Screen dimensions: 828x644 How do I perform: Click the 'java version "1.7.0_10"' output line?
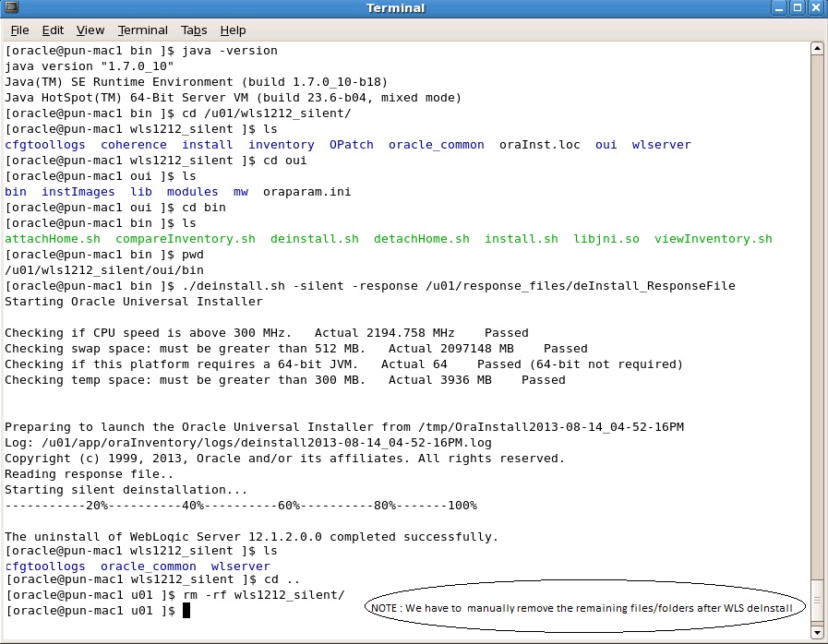point(90,66)
